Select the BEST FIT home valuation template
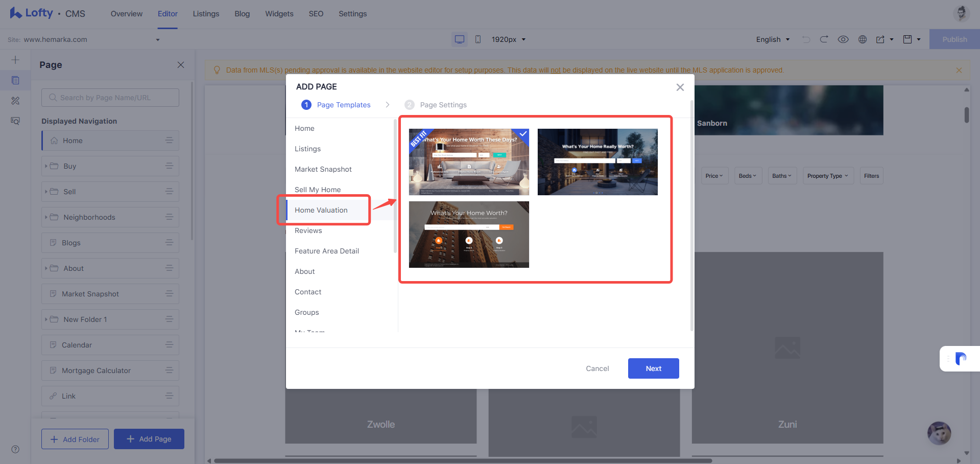Viewport: 980px width, 464px height. point(469,162)
